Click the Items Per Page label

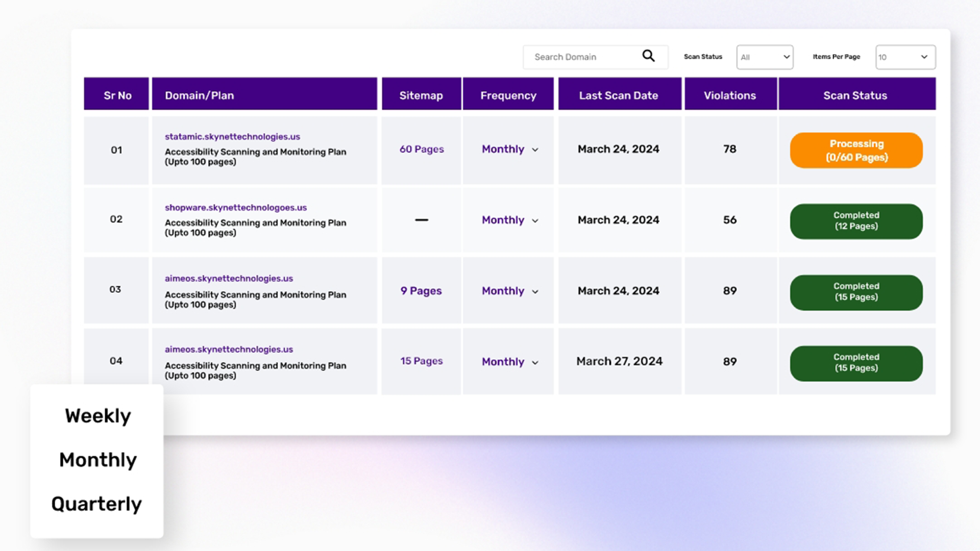pos(836,57)
